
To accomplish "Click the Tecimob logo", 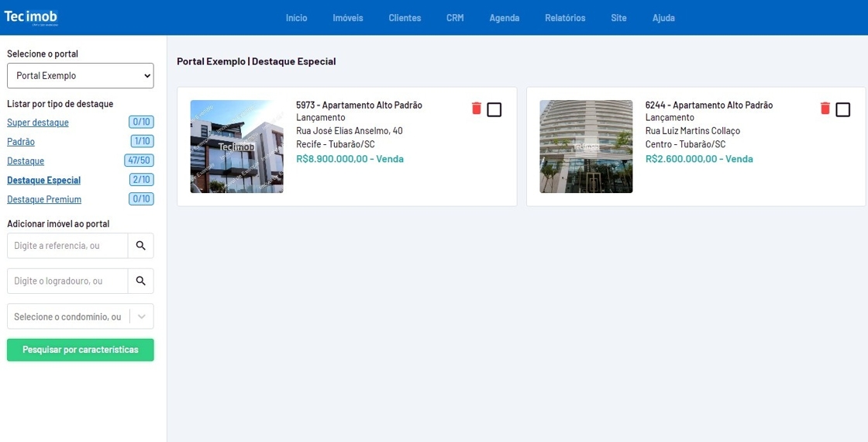I will [31, 17].
